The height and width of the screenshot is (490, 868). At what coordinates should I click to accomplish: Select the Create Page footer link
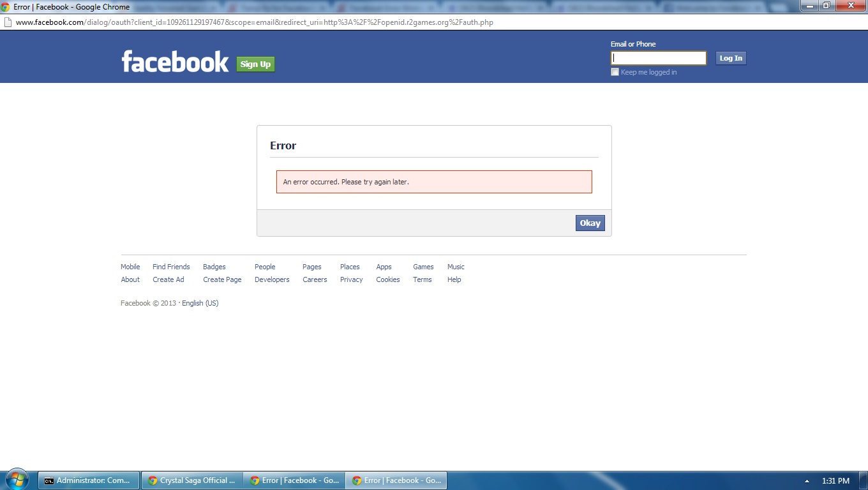pos(222,279)
